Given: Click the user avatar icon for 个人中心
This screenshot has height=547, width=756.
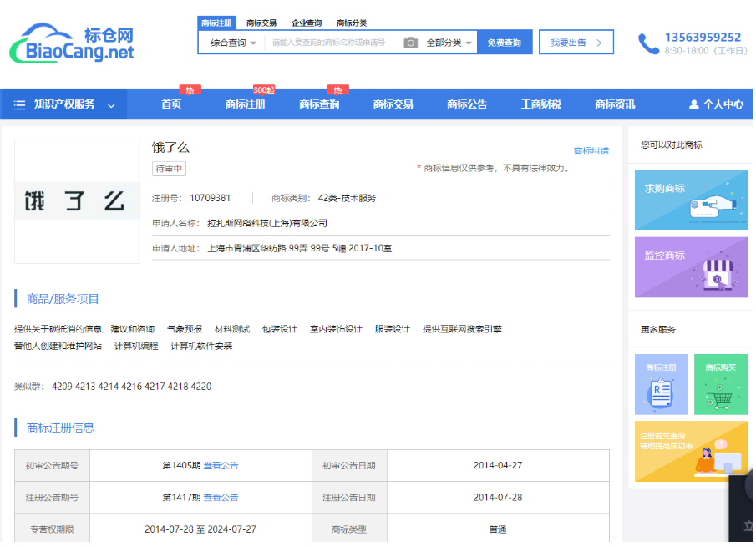Looking at the screenshot, I should (694, 104).
